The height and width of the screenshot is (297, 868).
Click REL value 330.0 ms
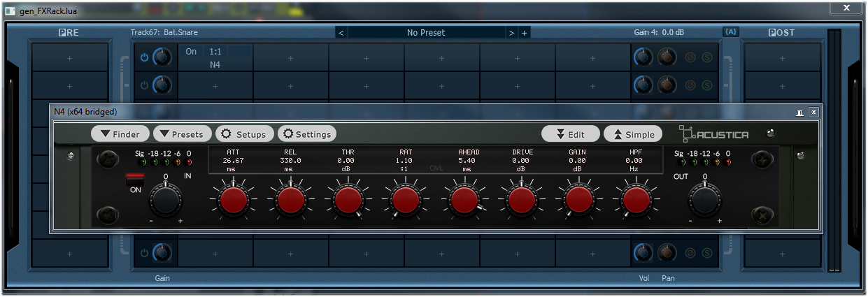(x=290, y=160)
